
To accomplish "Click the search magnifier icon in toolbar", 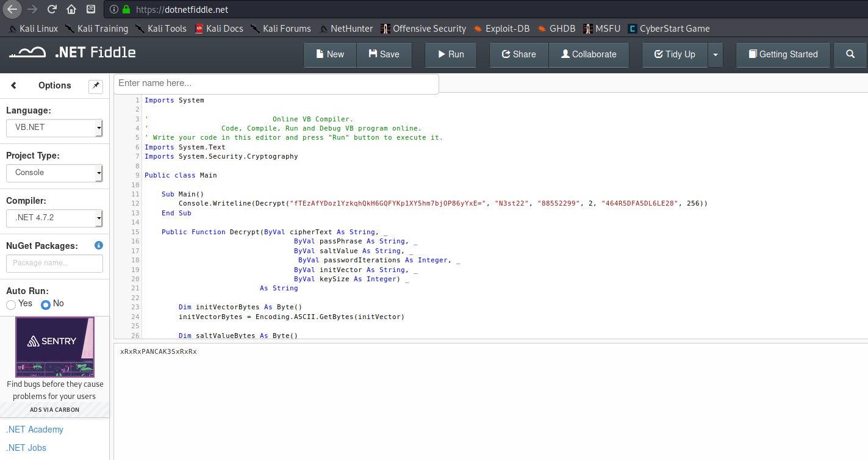I will pos(850,54).
